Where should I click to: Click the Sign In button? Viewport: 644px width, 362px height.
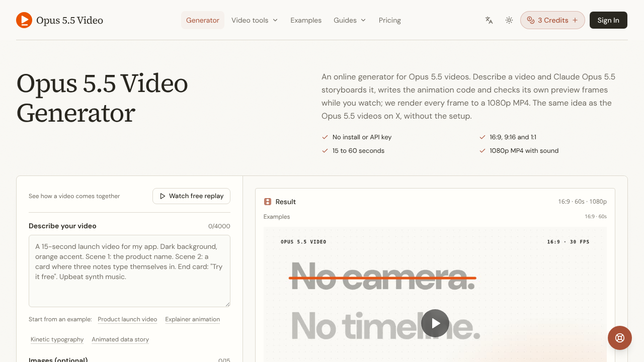tap(608, 20)
